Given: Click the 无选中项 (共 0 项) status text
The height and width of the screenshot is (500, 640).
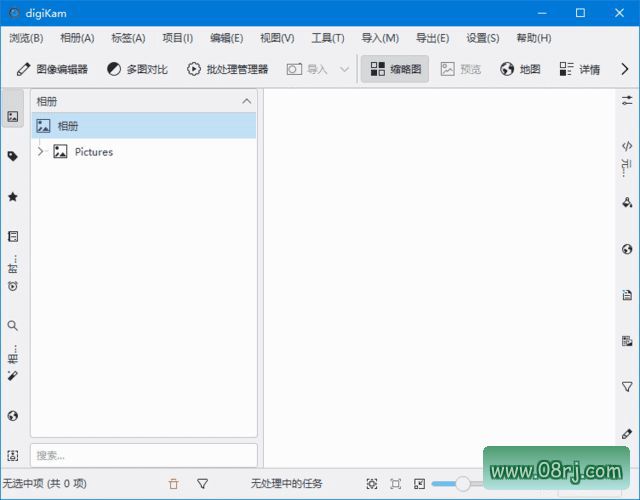Looking at the screenshot, I should click(x=44, y=484).
